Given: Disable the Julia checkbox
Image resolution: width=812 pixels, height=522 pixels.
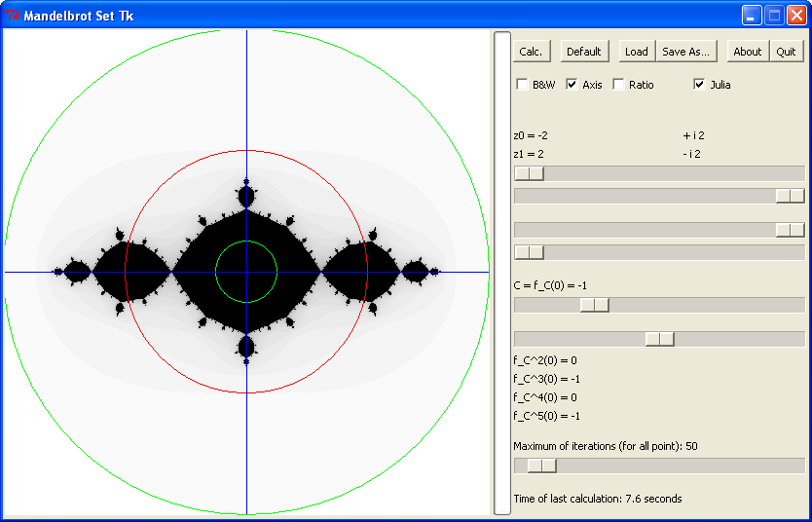Looking at the screenshot, I should pyautogui.click(x=699, y=85).
